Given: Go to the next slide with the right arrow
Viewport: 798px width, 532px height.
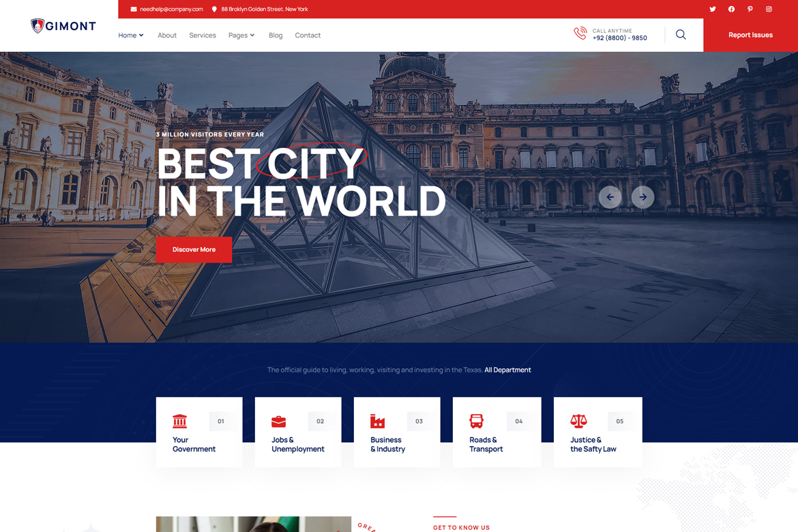Looking at the screenshot, I should [x=642, y=196].
